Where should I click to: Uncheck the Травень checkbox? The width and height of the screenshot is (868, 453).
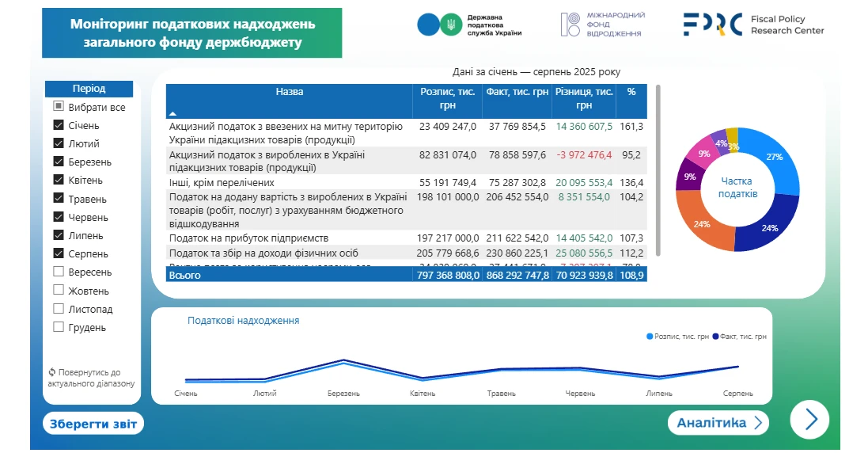pyautogui.click(x=58, y=198)
